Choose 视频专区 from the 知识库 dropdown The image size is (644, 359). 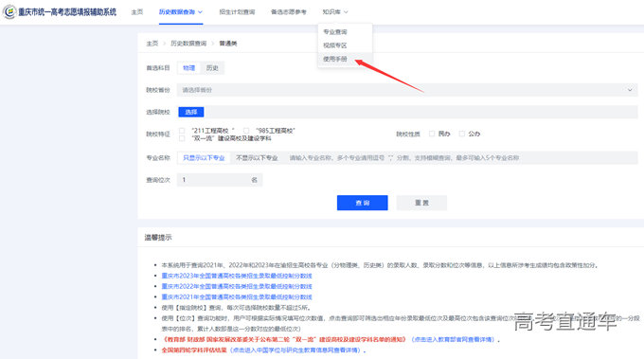tap(335, 45)
